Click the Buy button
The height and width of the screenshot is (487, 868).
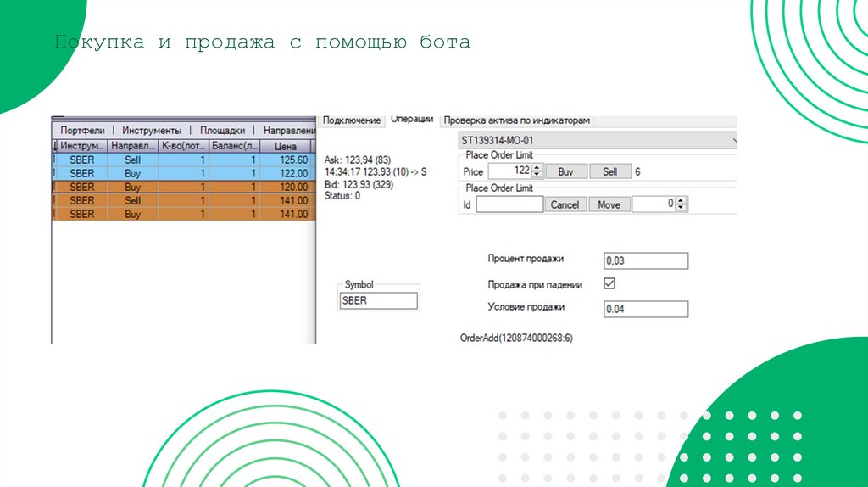point(565,171)
